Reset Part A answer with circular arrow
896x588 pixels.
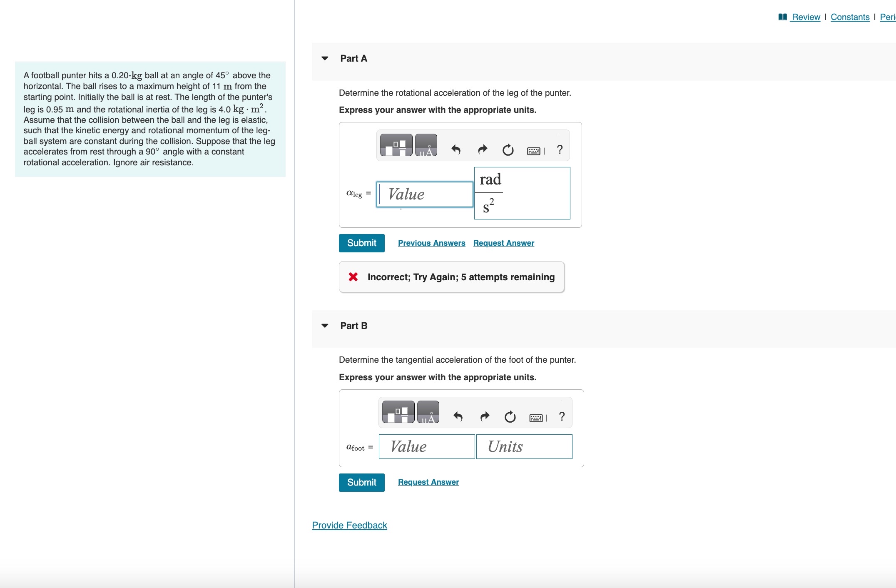click(x=508, y=150)
